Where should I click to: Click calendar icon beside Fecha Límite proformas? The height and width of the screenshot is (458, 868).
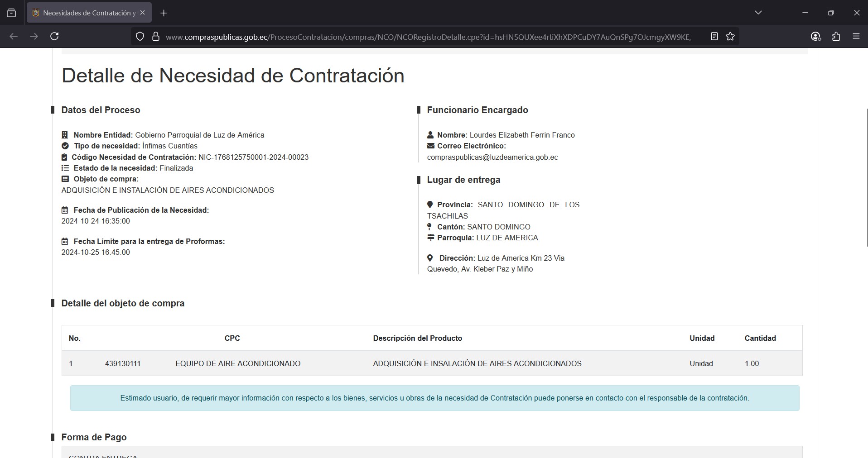(65, 241)
